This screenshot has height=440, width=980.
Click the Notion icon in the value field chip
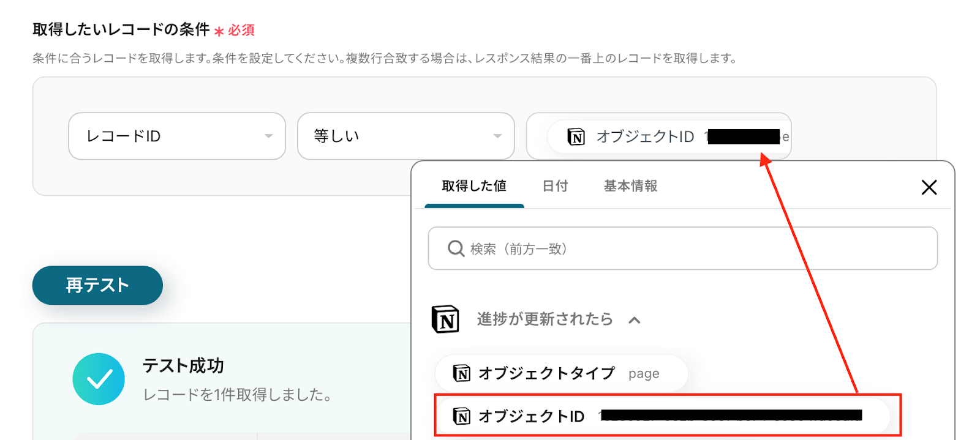[x=576, y=136]
